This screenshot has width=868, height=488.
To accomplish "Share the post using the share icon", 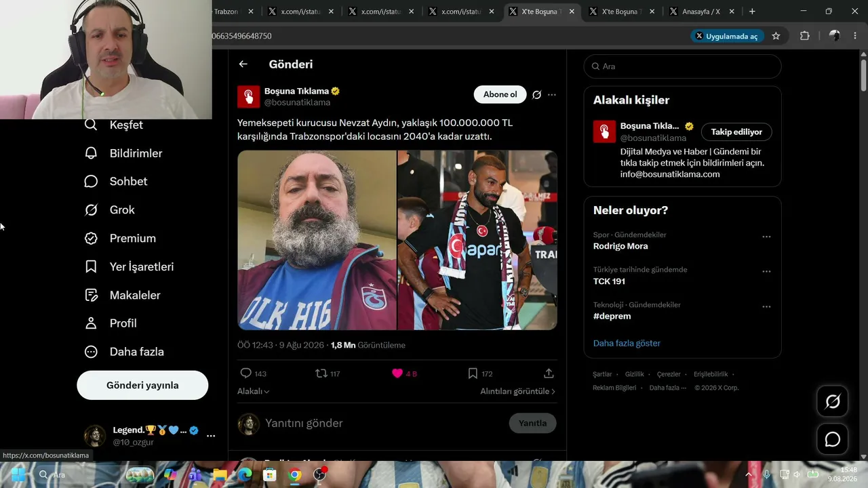I will [x=549, y=373].
